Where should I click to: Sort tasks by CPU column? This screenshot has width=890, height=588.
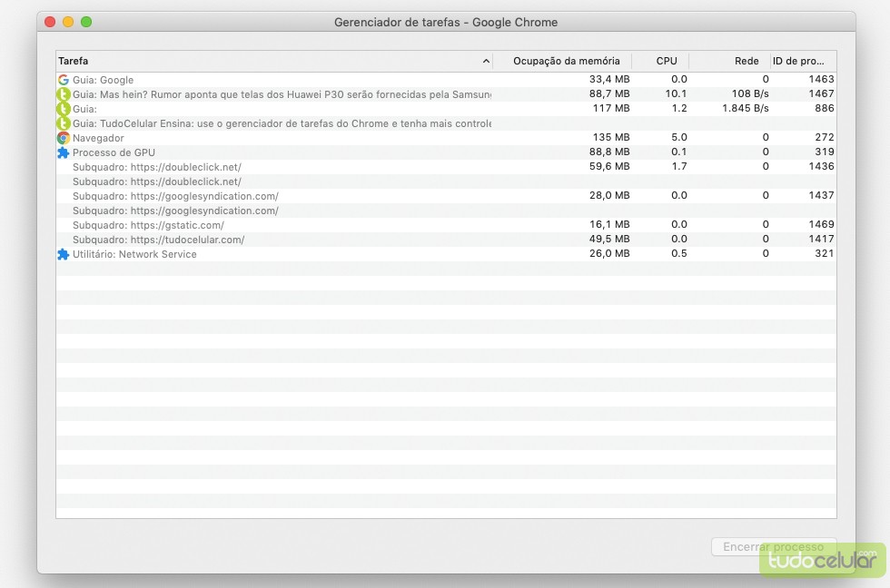(x=666, y=61)
